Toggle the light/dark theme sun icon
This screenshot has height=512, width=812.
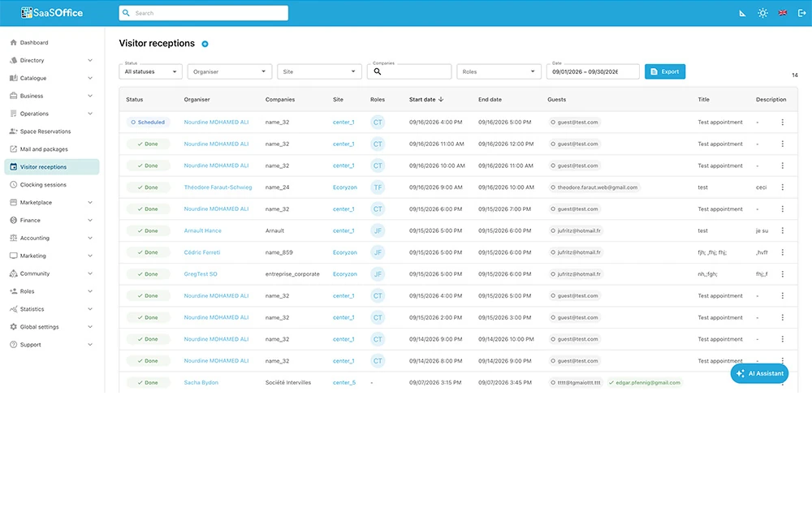coord(762,13)
